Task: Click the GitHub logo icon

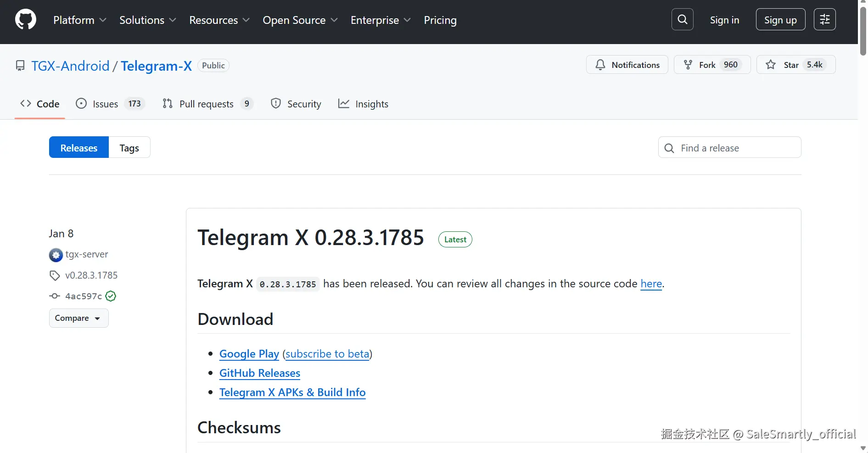Action: point(26,20)
